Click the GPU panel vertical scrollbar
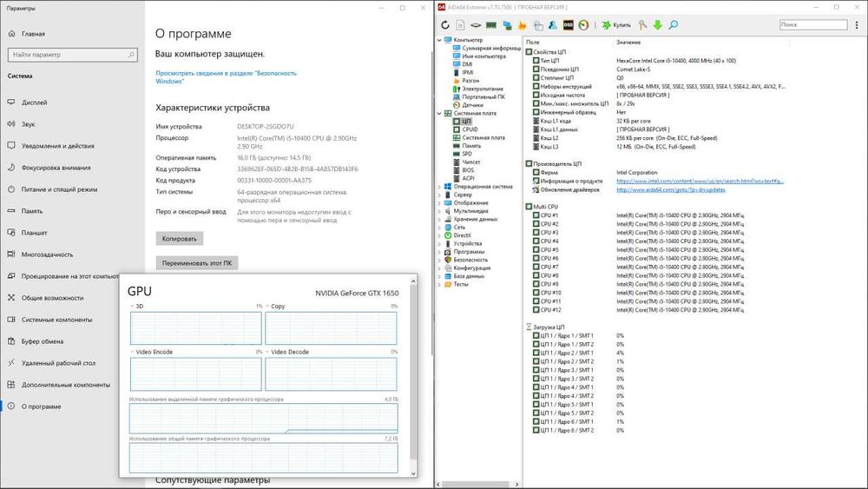 (413, 375)
